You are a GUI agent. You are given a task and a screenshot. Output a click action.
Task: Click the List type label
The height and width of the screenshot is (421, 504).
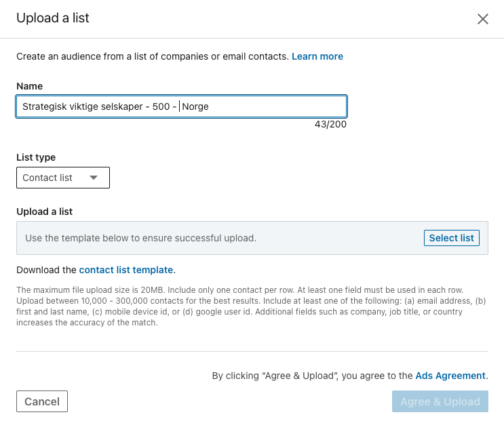[36, 157]
